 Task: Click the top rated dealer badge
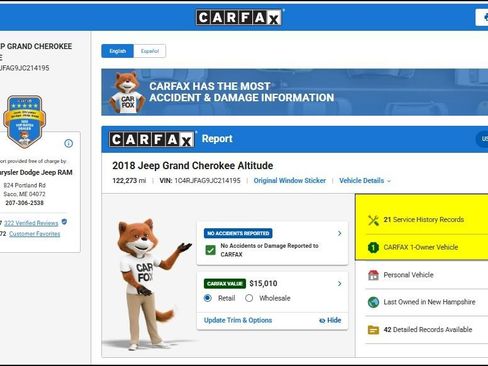point(24,121)
